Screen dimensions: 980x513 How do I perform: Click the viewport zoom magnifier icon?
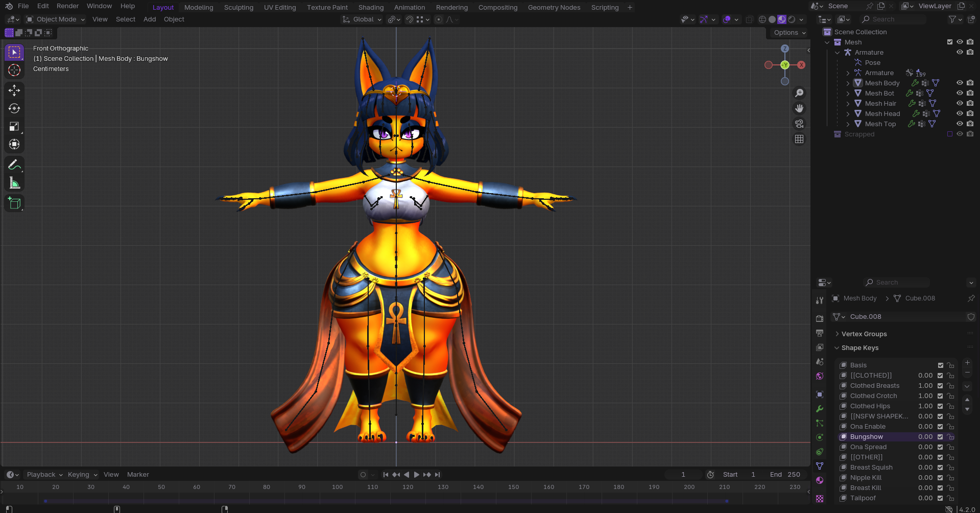[799, 93]
